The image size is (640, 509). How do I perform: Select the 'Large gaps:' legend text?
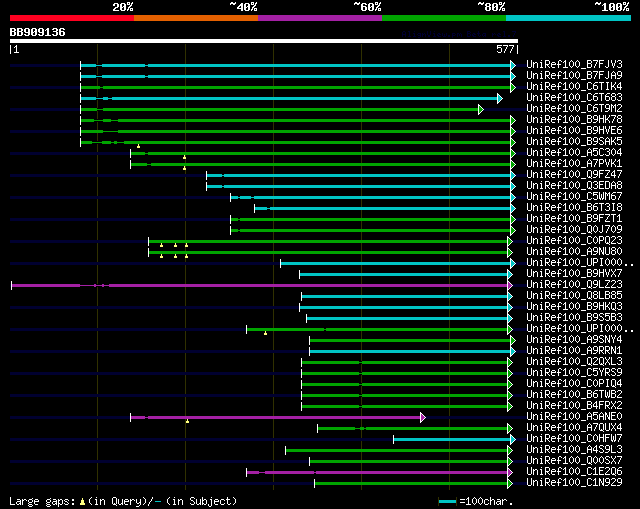(x=42, y=501)
